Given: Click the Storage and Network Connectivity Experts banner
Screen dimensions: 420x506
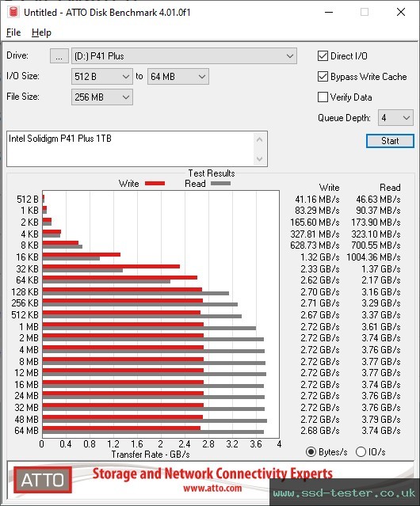Looking at the screenshot, I should (x=212, y=474).
